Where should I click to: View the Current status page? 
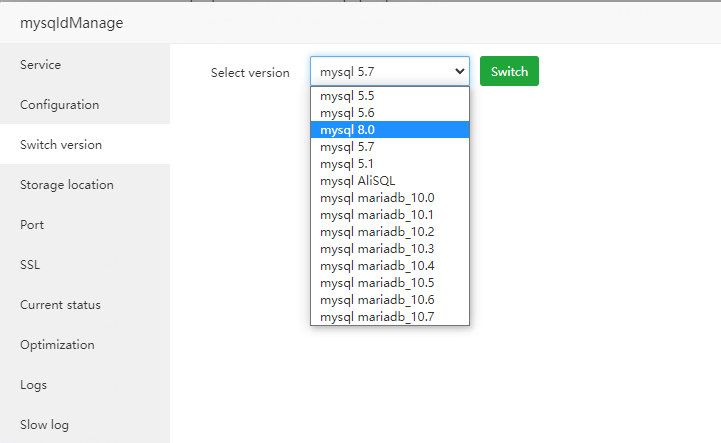pos(60,305)
